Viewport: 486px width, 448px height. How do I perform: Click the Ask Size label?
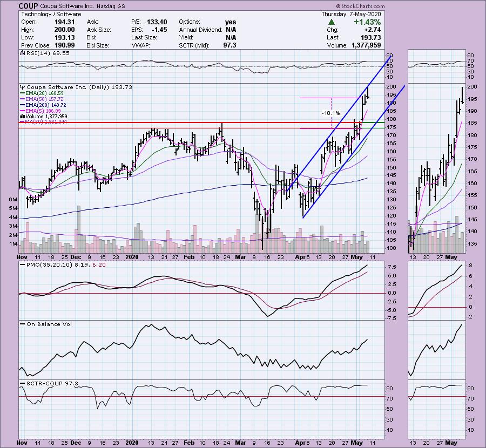coord(99,30)
